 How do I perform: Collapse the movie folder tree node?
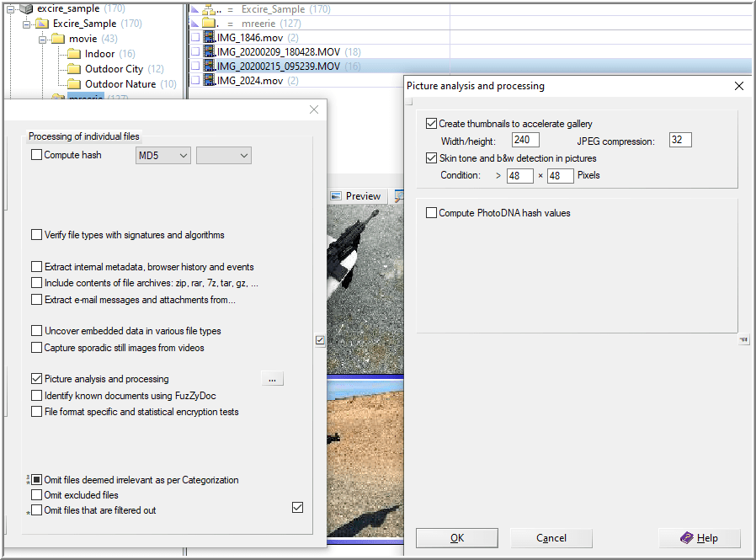pos(41,39)
